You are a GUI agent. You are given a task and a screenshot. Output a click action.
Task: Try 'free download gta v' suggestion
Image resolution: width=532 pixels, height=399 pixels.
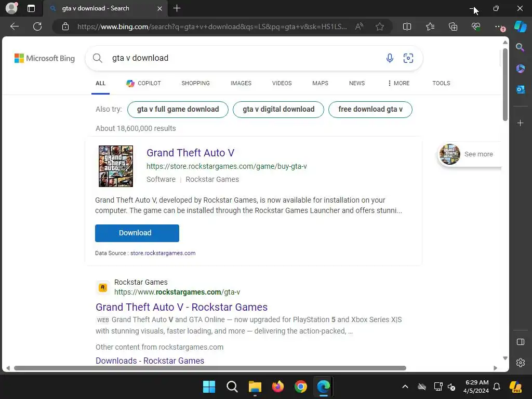370,109
